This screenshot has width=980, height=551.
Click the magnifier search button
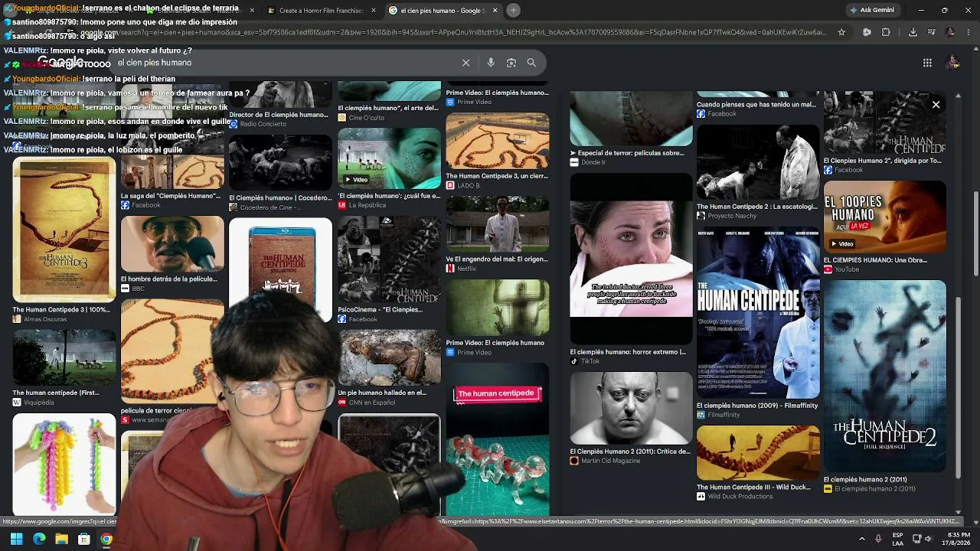pyautogui.click(x=531, y=63)
